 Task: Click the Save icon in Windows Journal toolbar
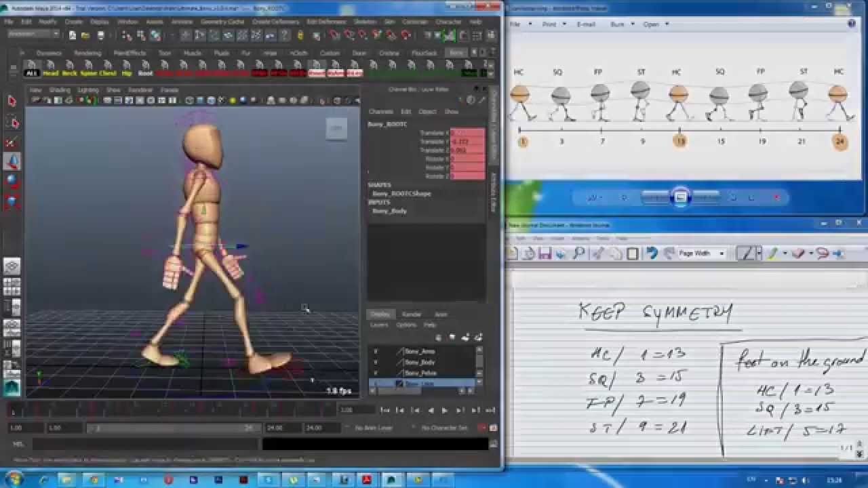click(544, 253)
